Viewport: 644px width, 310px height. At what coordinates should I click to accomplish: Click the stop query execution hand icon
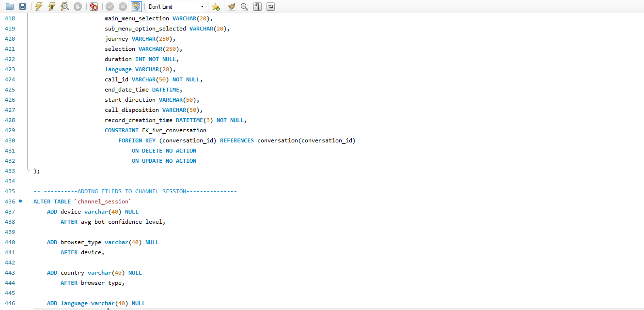pyautogui.click(x=78, y=7)
